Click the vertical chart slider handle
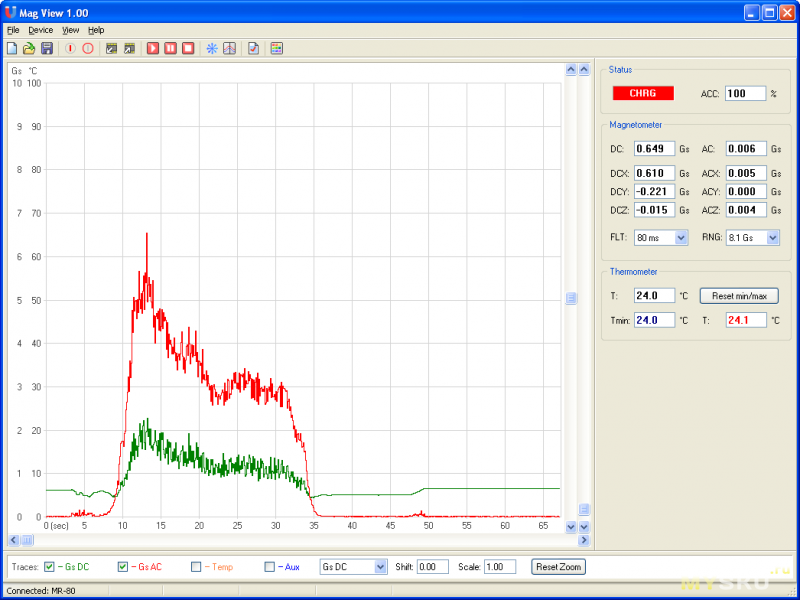The height and width of the screenshot is (600, 800). tap(572, 298)
